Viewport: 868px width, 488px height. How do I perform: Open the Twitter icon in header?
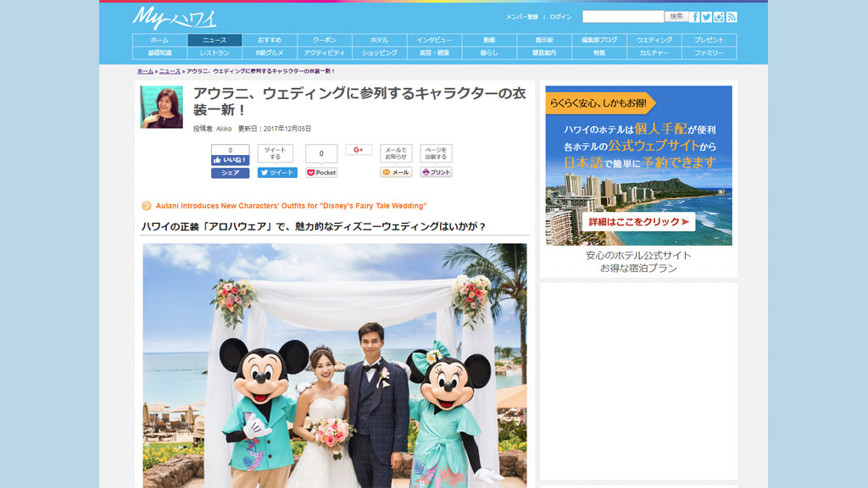[x=707, y=17]
